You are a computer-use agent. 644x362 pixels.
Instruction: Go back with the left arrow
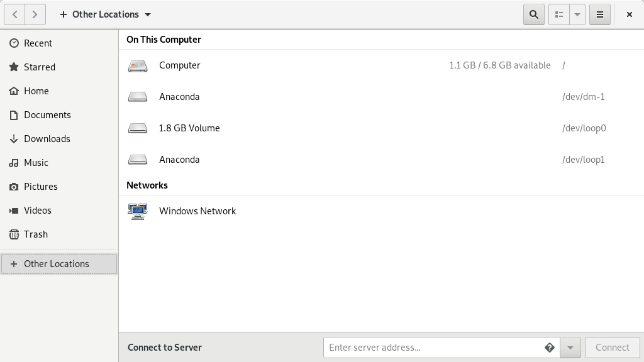pos(15,14)
